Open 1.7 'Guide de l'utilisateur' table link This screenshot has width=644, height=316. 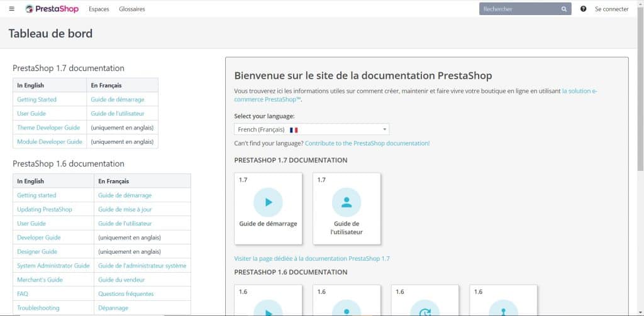[118, 113]
